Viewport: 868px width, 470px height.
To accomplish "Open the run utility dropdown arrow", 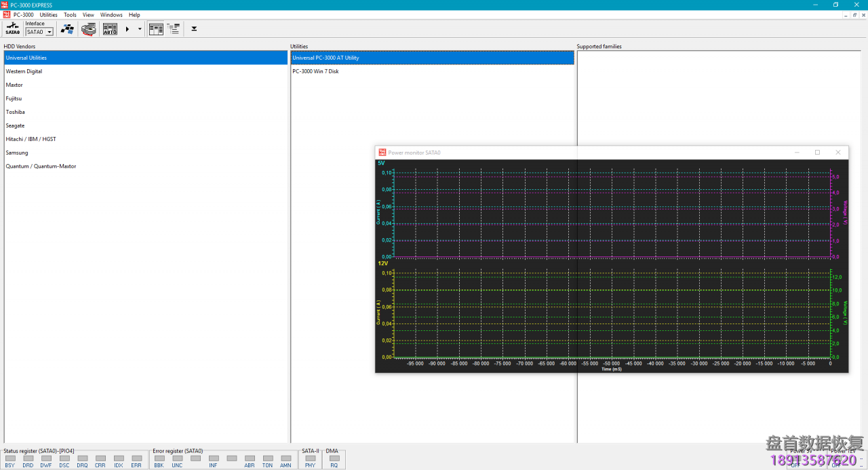I will (140, 28).
